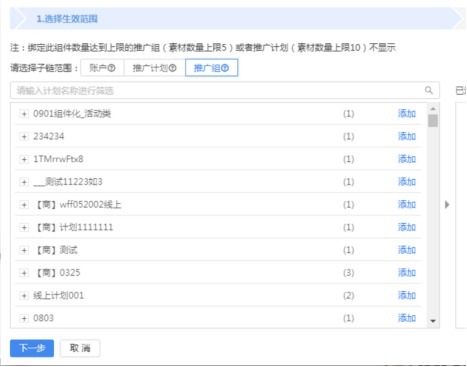Select the 推广计划 scope tab
The height and width of the screenshot is (367, 467).
click(x=154, y=68)
